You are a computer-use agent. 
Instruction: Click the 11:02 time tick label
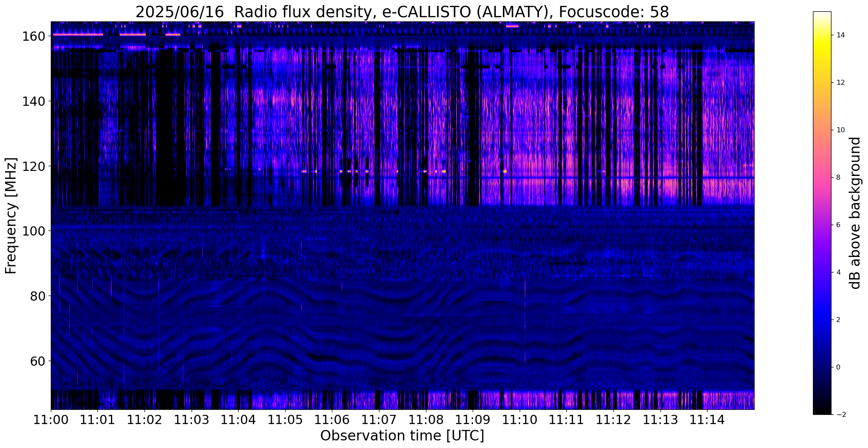pyautogui.click(x=145, y=419)
